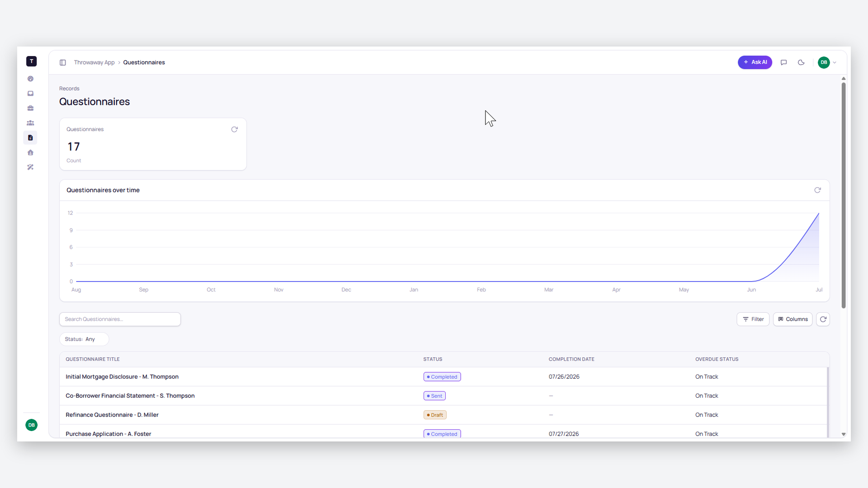Focus the Search Questionnaires field

tap(120, 319)
